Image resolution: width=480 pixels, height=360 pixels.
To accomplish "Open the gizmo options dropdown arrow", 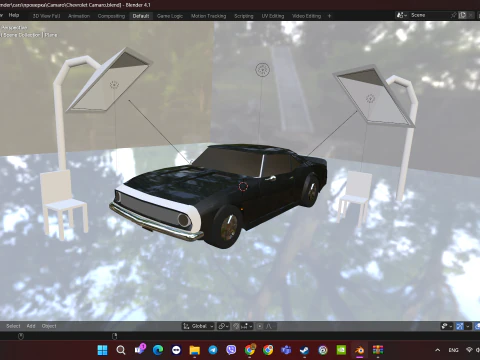I will (468, 326).
